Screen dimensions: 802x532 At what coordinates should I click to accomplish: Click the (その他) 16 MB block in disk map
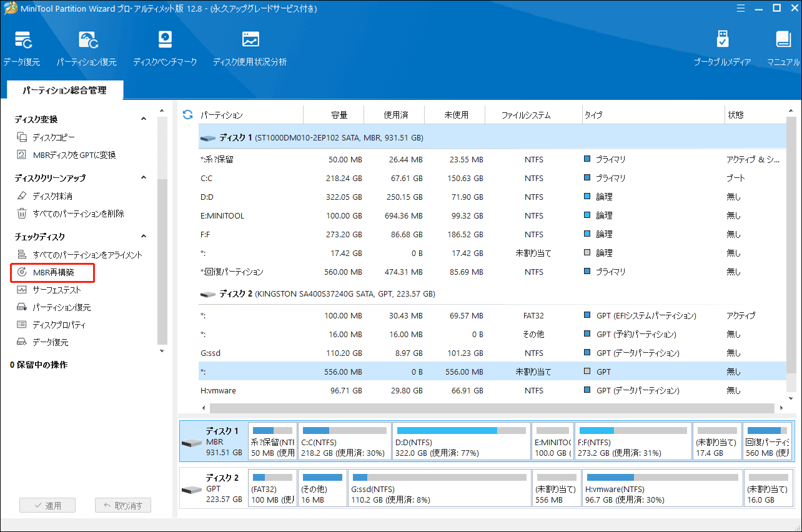tap(322, 487)
